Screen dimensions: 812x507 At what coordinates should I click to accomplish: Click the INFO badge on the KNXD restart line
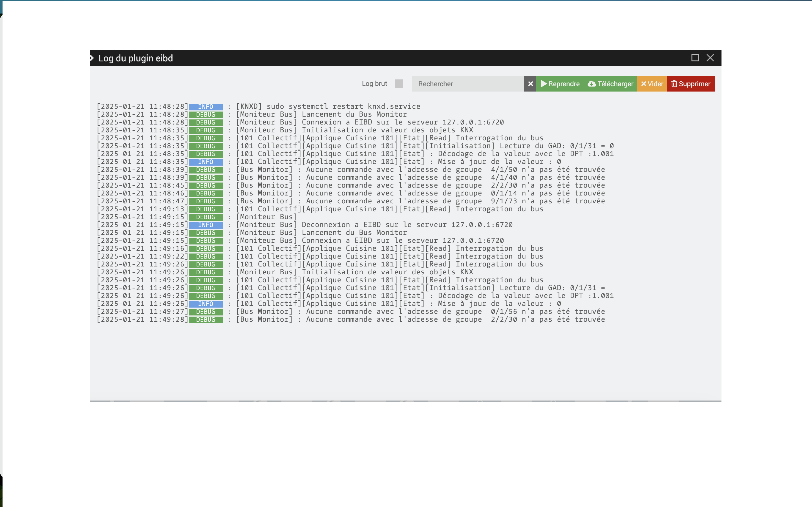coord(205,107)
